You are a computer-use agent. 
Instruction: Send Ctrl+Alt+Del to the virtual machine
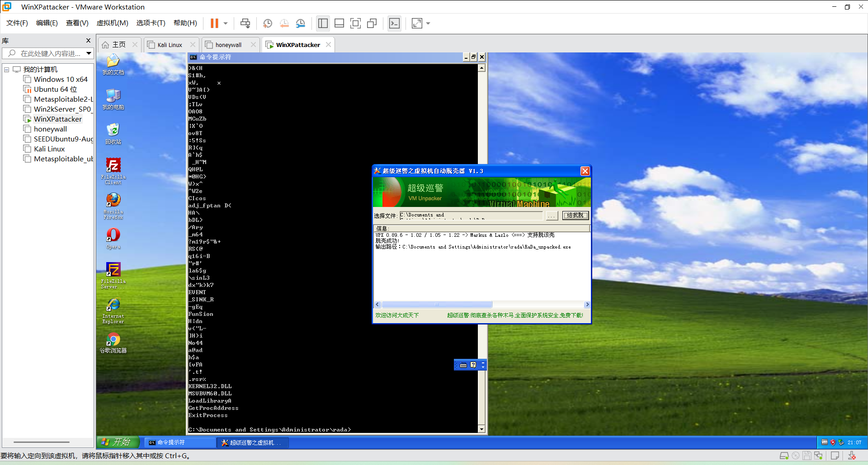(x=245, y=23)
